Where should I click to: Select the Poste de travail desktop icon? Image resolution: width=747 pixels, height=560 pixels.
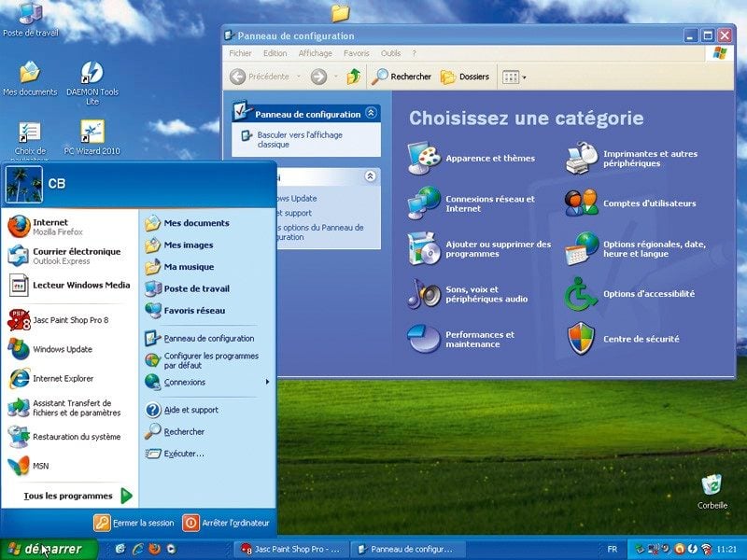pos(31,19)
